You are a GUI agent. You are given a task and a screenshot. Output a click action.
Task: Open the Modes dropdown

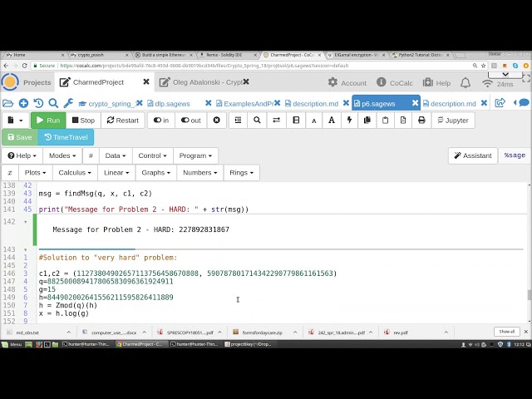point(62,155)
